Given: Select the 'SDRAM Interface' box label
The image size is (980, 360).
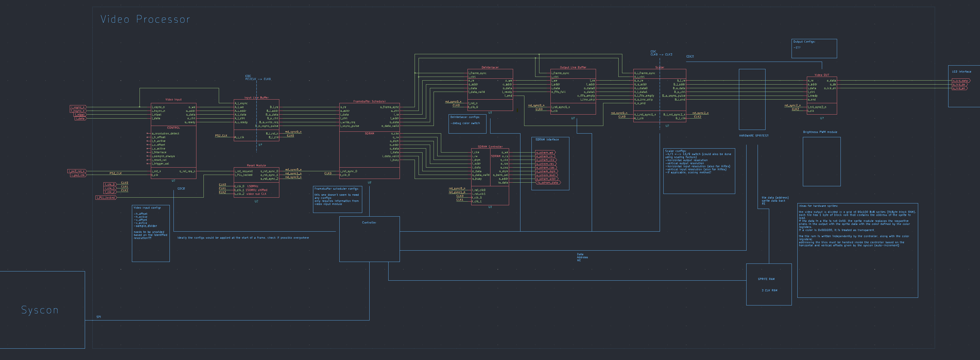Looking at the screenshot, I should pos(547,139).
